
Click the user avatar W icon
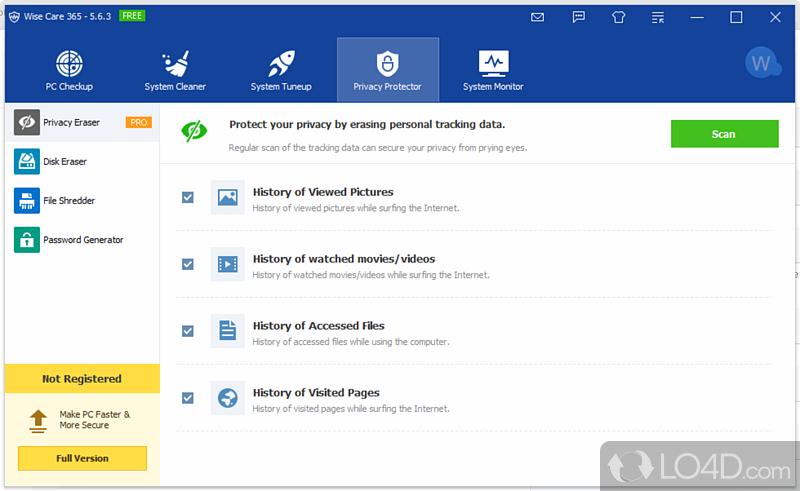[763, 64]
